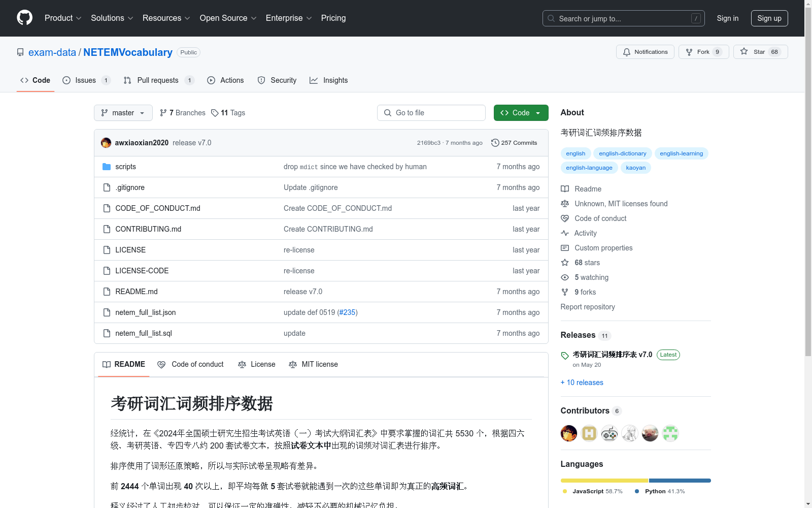Open the README.md file
Image resolution: width=812 pixels, height=508 pixels.
(137, 292)
